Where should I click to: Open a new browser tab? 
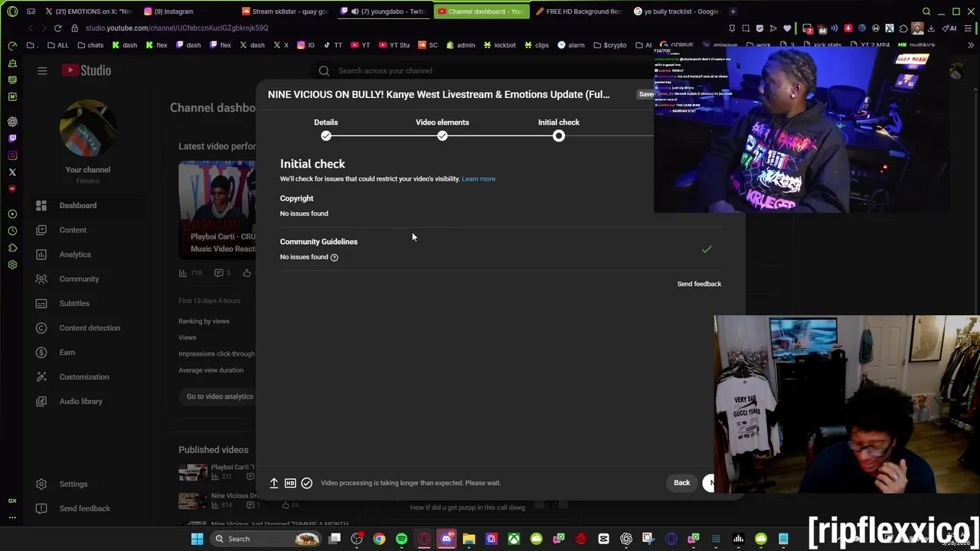pyautogui.click(x=733, y=11)
